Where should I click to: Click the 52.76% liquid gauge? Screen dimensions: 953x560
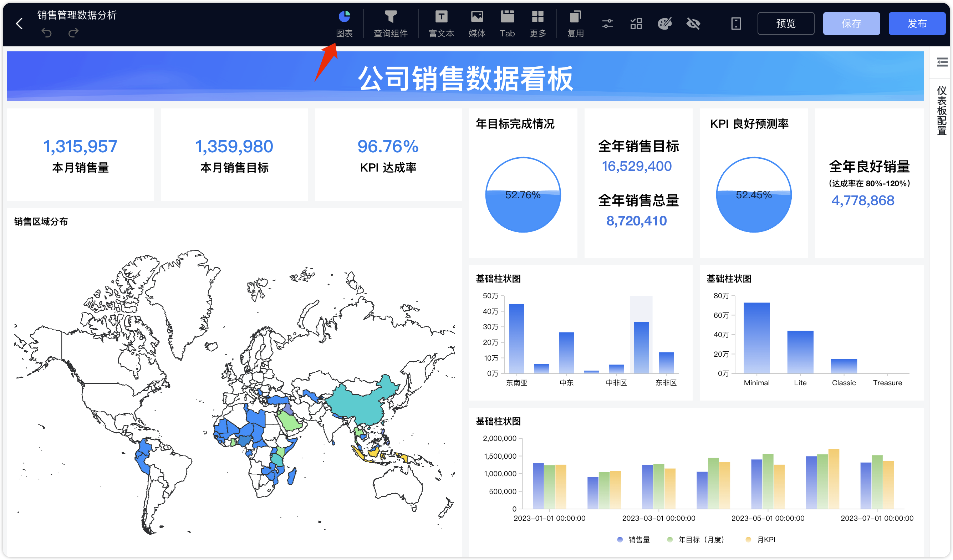point(523,195)
